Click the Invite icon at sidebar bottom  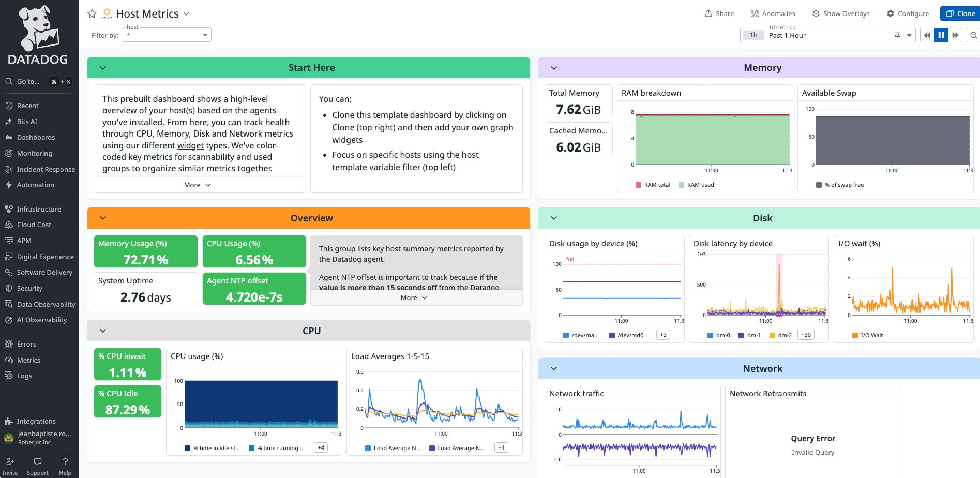10,461
